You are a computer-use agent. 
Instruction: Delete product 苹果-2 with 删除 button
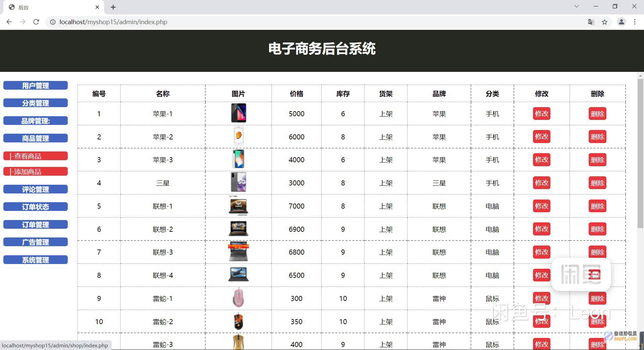597,136
